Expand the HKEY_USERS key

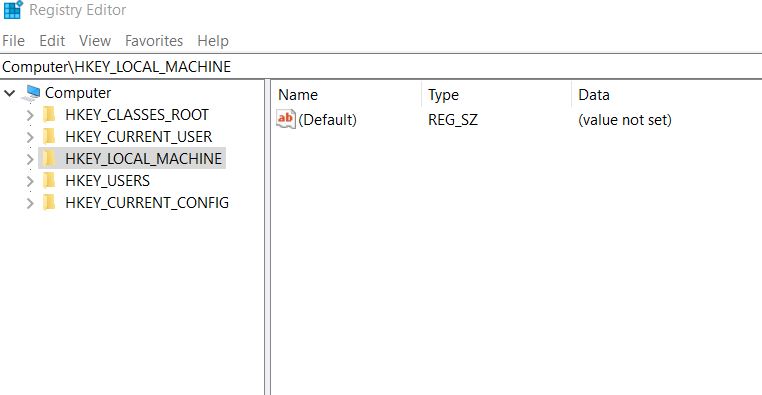pos(30,181)
